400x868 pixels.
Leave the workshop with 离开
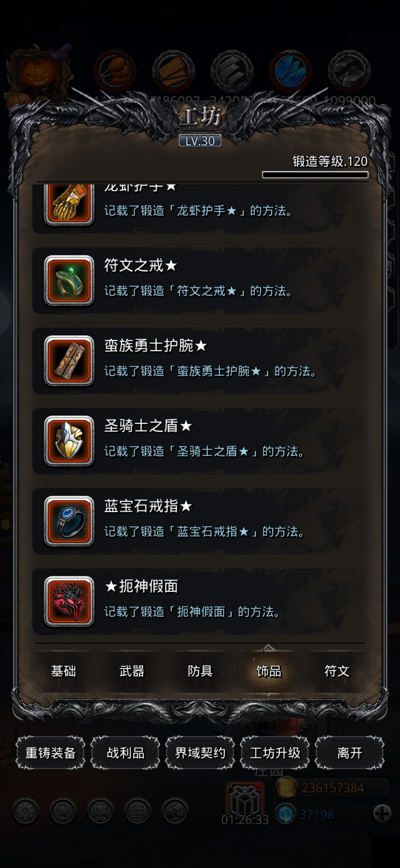[x=349, y=753]
